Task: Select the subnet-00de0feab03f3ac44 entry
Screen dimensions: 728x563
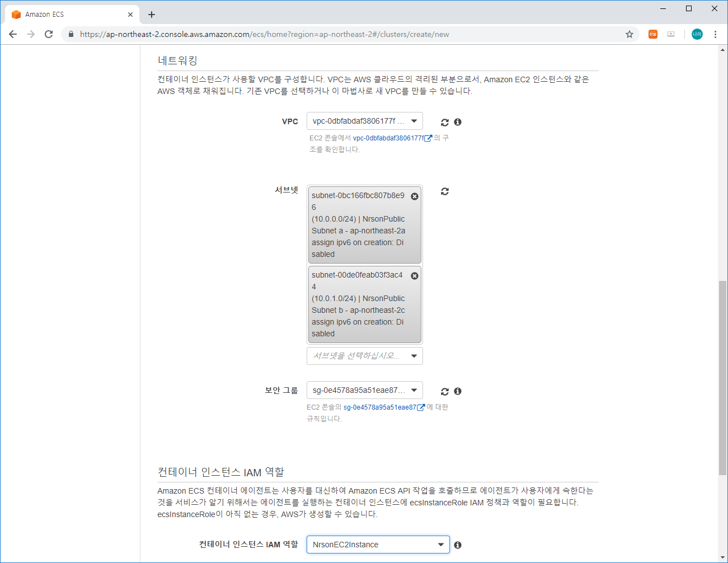Action: click(365, 304)
